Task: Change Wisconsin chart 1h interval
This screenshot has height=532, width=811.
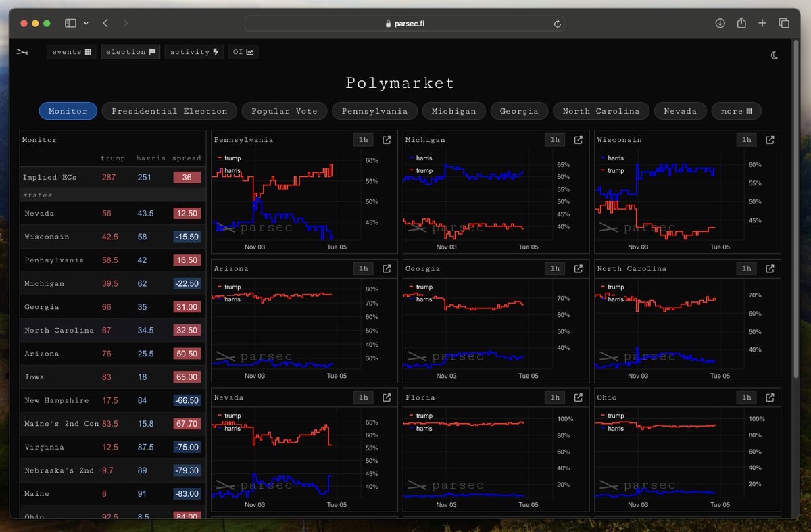Action: tap(747, 140)
